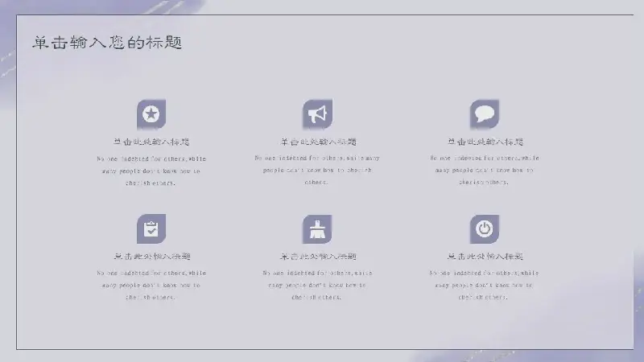Click the English paragraph below the clipboard heading

[151, 285]
